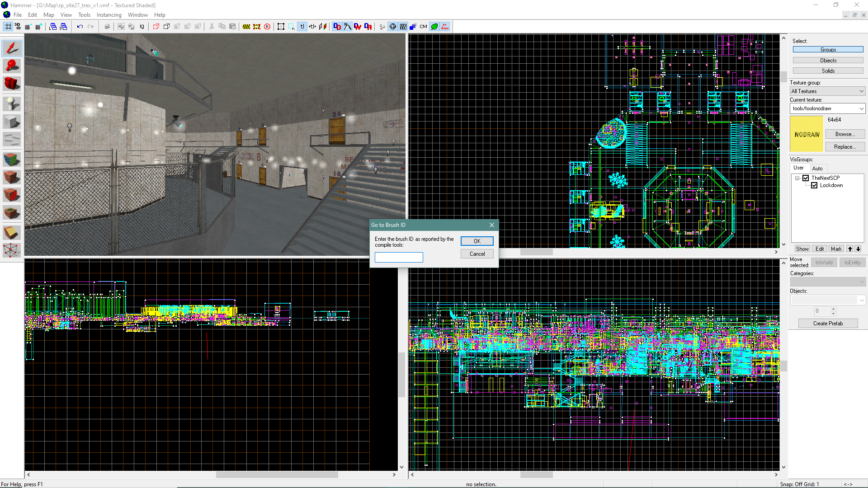Viewport: 868px width, 488px height.
Task: Switch to the Auto visgroups tab
Action: tap(817, 169)
